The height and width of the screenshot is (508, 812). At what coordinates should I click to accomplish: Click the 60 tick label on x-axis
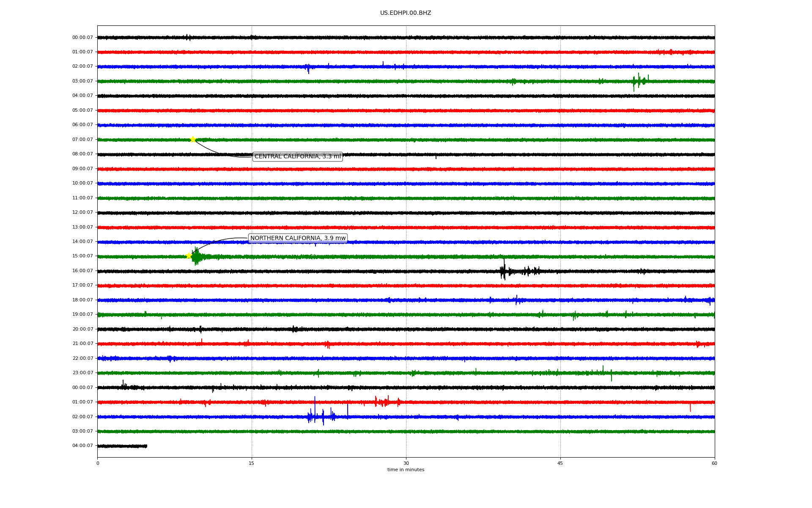[714, 463]
